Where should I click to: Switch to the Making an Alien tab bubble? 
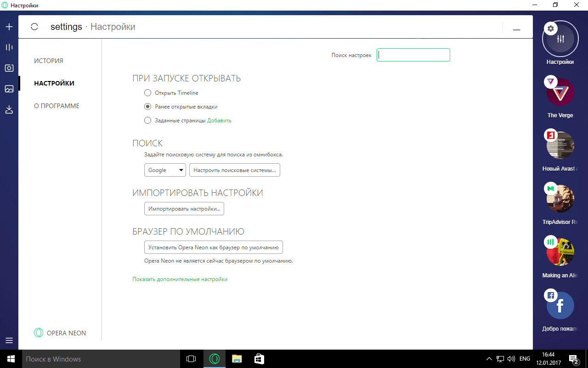coord(560,252)
